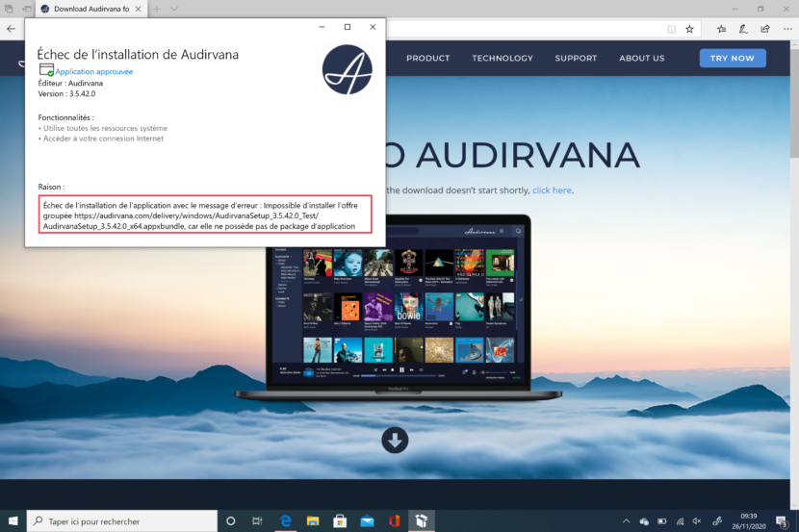Viewport: 799px width, 532px height.
Task: Open network Wi-Fi tray icon
Action: [680, 520]
